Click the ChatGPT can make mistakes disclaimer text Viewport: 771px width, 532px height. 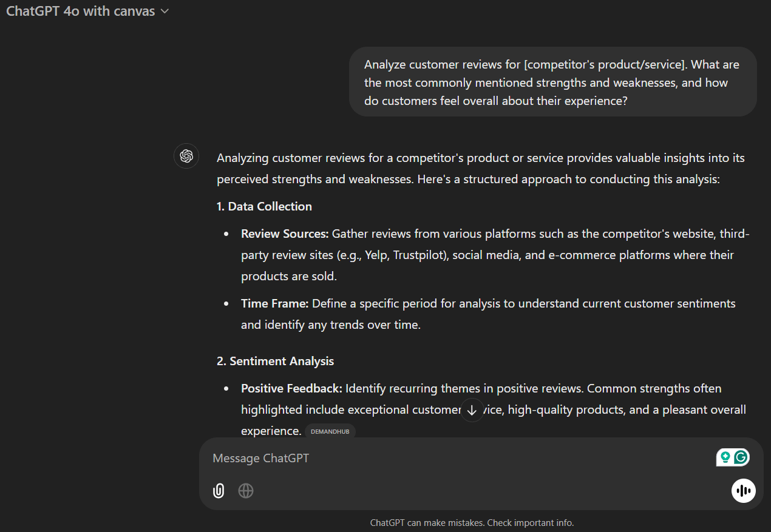click(x=472, y=522)
